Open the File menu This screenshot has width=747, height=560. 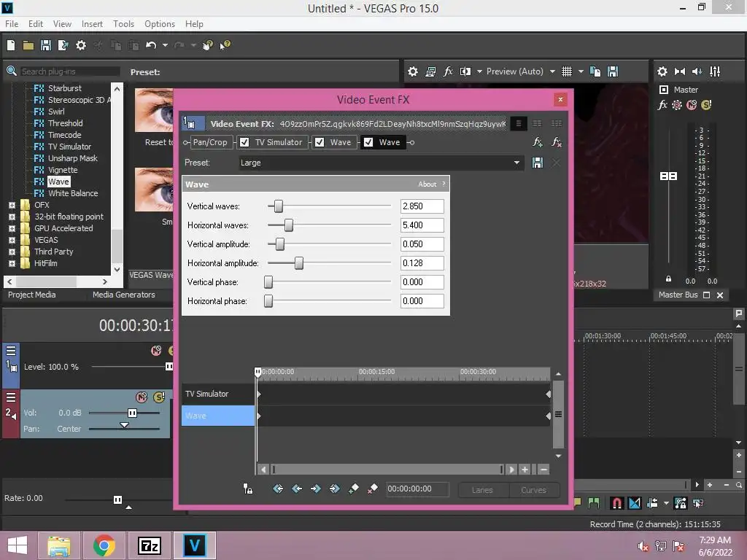click(12, 24)
